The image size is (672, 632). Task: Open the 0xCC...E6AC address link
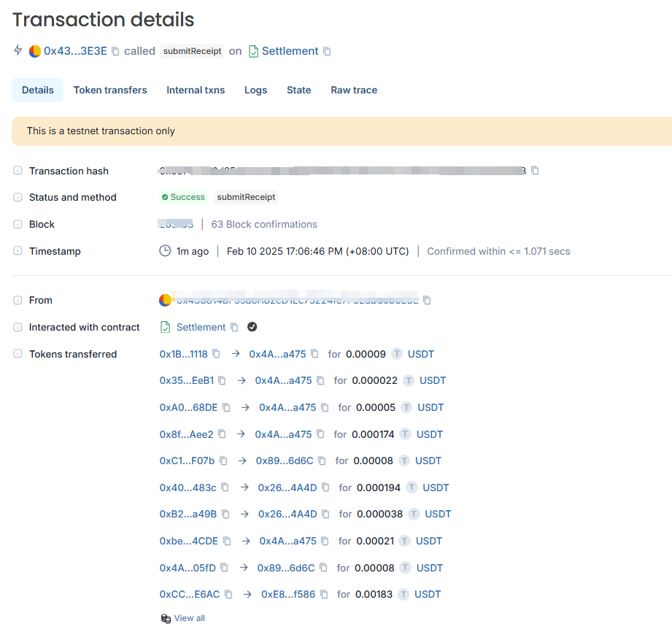(x=189, y=595)
